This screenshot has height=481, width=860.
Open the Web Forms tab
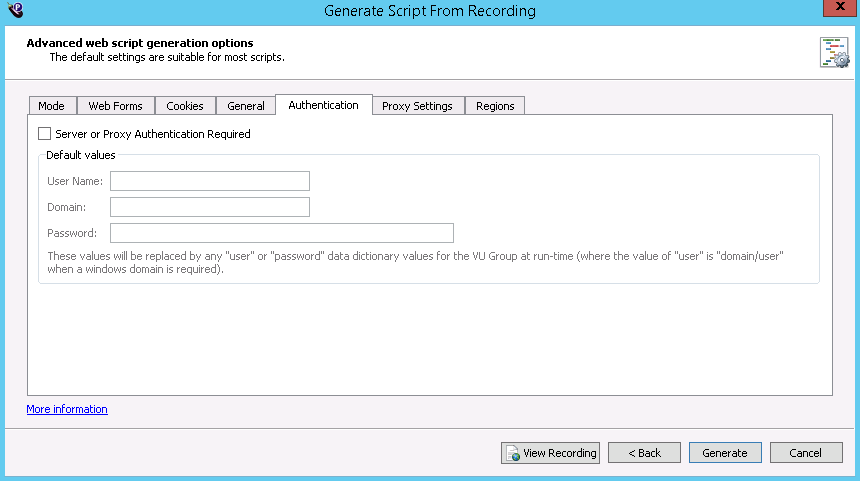pyautogui.click(x=115, y=106)
